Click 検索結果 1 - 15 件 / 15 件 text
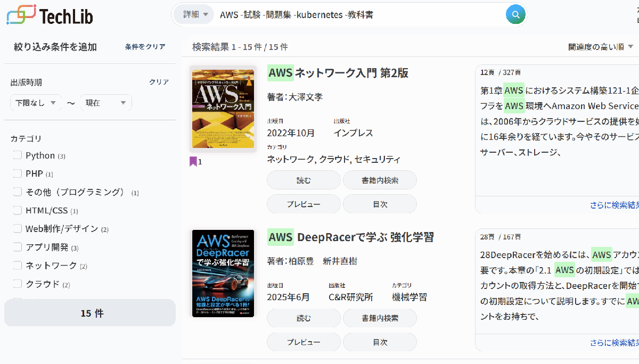The image size is (639, 364). coord(240,47)
